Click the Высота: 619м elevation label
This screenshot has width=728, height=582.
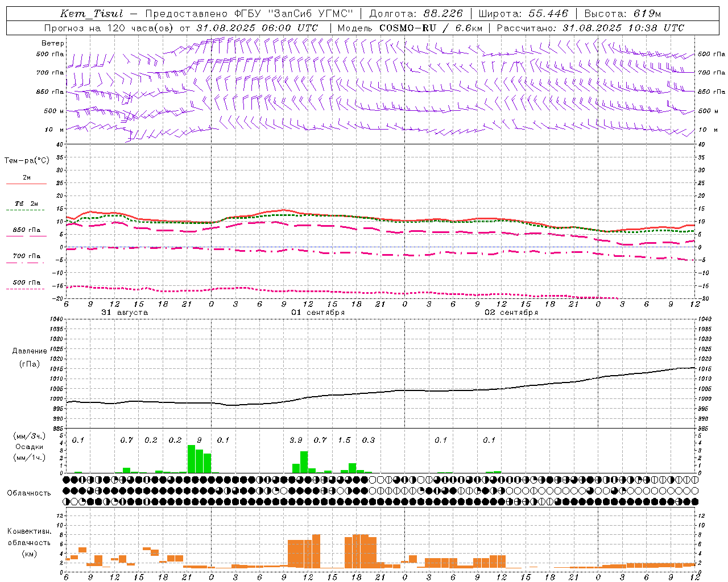click(x=622, y=14)
